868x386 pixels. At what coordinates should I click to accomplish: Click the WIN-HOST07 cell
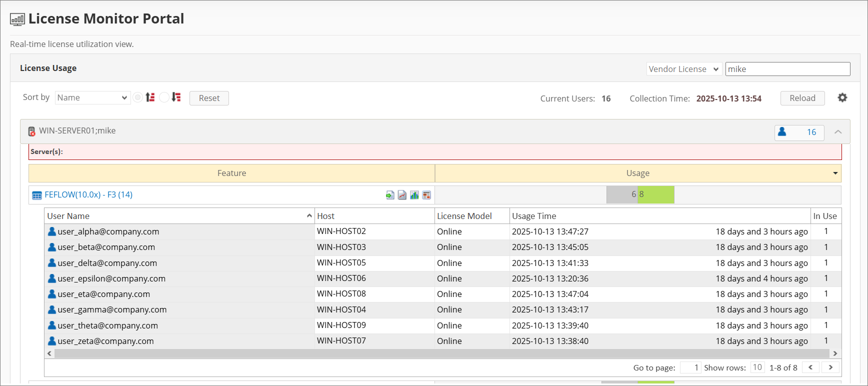coord(374,341)
